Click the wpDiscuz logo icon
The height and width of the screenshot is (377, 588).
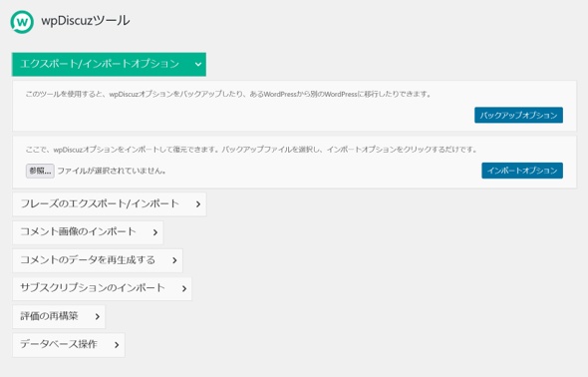[x=22, y=22]
